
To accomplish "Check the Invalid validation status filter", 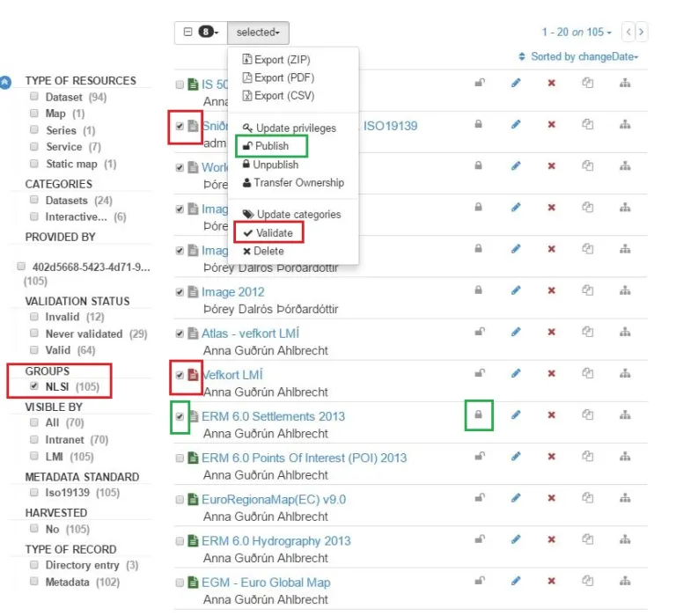I will (x=34, y=317).
